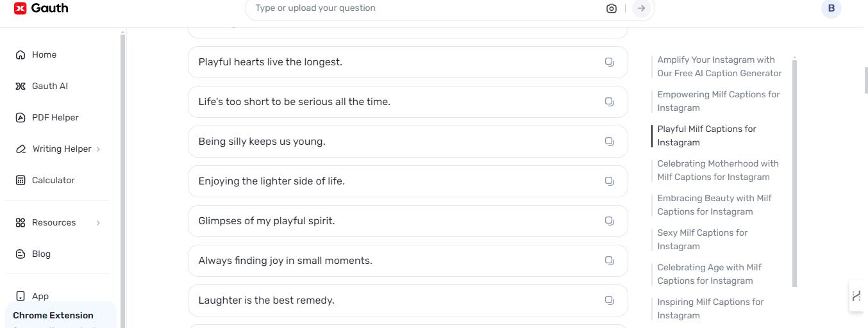The height and width of the screenshot is (328, 868).
Task: Click the camera upload icon in search bar
Action: pos(611,8)
